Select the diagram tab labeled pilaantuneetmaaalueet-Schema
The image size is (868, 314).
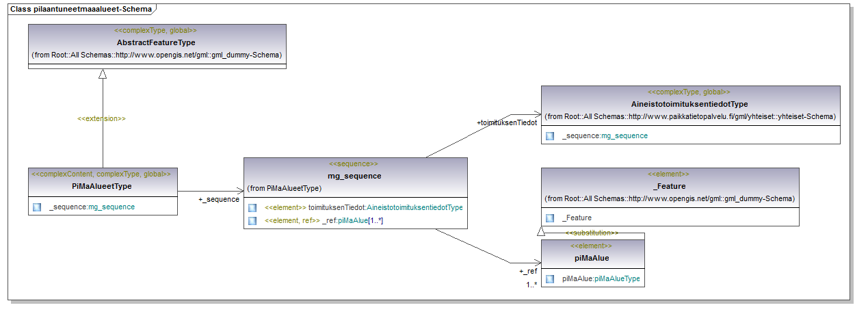82,9
